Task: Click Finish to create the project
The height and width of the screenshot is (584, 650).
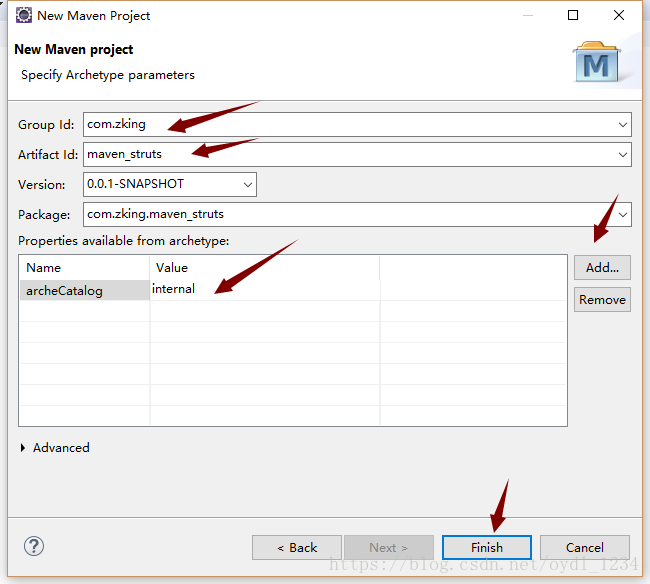Action: (487, 548)
